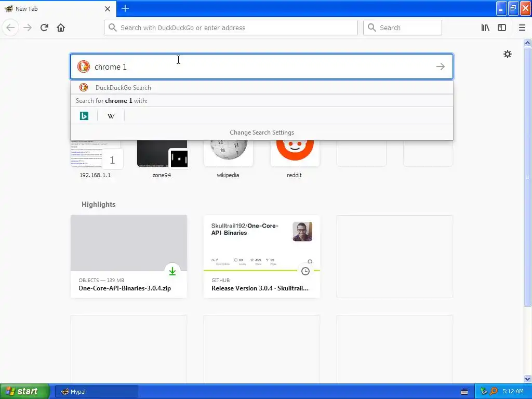Select the New Tab tab
Image resolution: width=532 pixels, height=399 pixels.
click(58, 8)
